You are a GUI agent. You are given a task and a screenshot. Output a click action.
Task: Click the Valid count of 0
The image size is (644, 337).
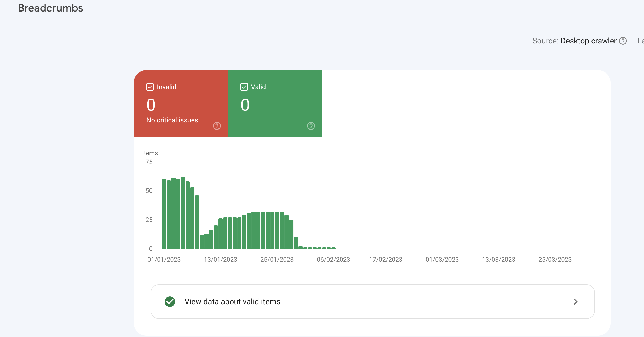click(x=245, y=105)
